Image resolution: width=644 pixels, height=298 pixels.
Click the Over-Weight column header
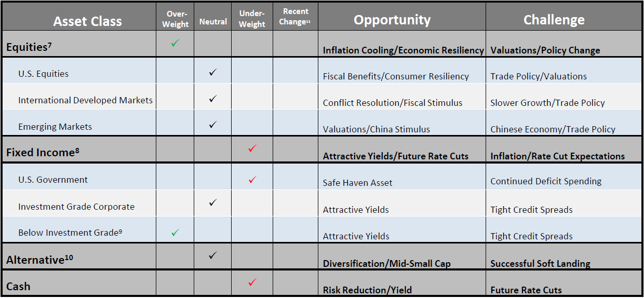point(175,19)
